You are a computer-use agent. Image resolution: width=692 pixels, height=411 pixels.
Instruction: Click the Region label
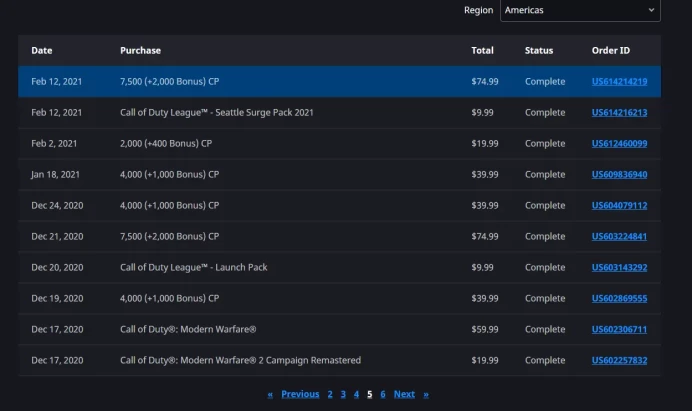(x=478, y=10)
